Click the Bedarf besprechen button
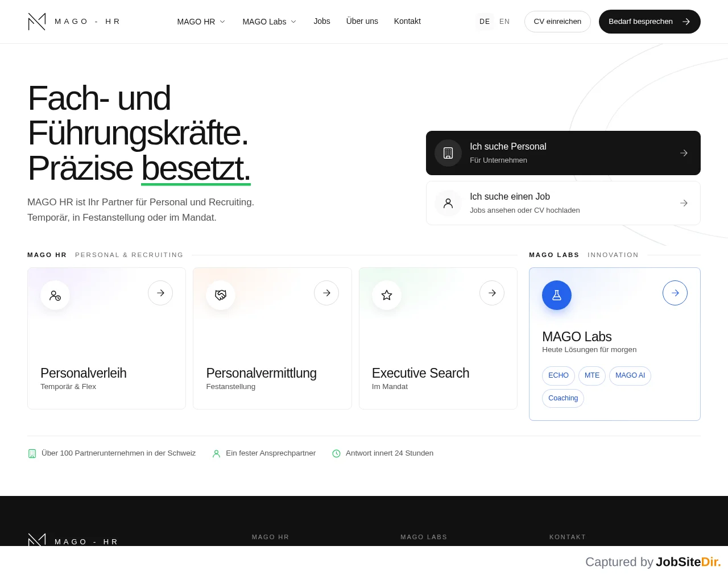Screen dimensions: 728x579 coord(650,22)
